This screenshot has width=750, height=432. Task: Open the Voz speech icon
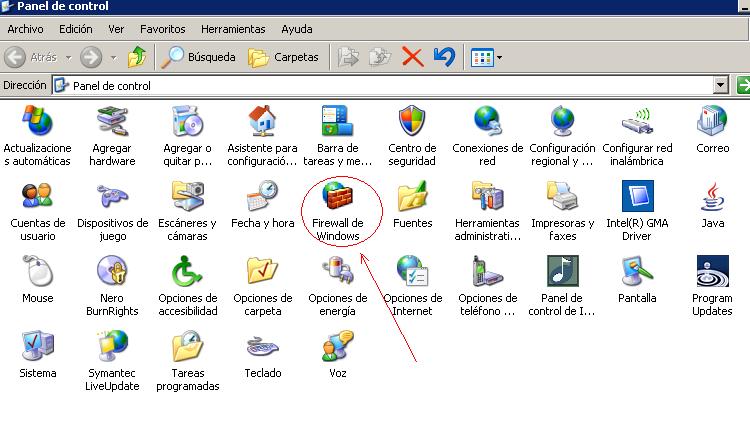tap(337, 346)
